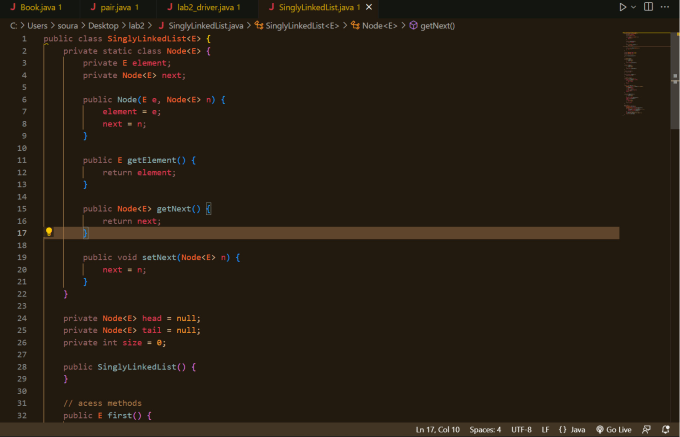Open the soura breadcrumb segment
This screenshot has width=680, height=437.
coord(68,26)
